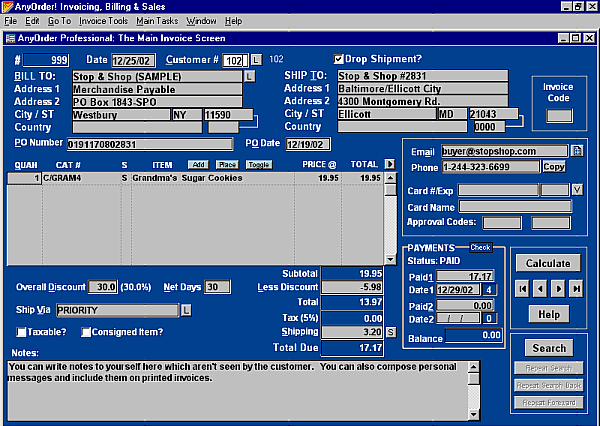Click the Repeat Forward button

coord(549,403)
